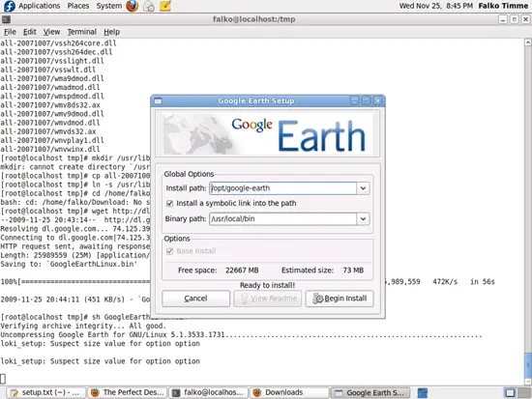This screenshot has height=399, width=532.
Task: Open the sticky notes panel icon
Action: click(165, 6)
